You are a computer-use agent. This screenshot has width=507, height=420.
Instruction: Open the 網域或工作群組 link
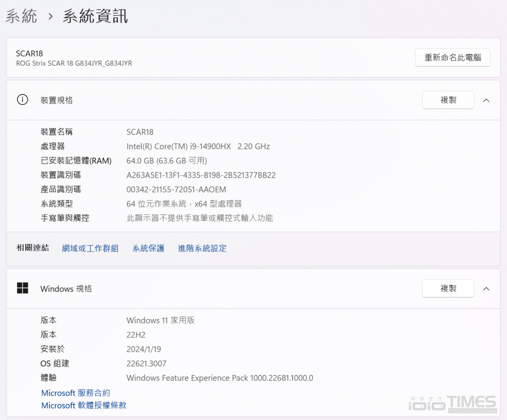[90, 248]
